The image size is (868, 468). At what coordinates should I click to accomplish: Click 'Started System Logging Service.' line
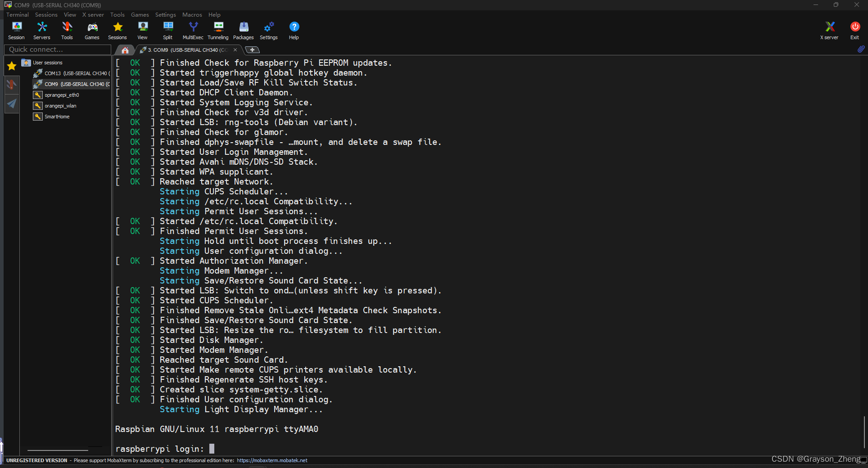point(236,103)
